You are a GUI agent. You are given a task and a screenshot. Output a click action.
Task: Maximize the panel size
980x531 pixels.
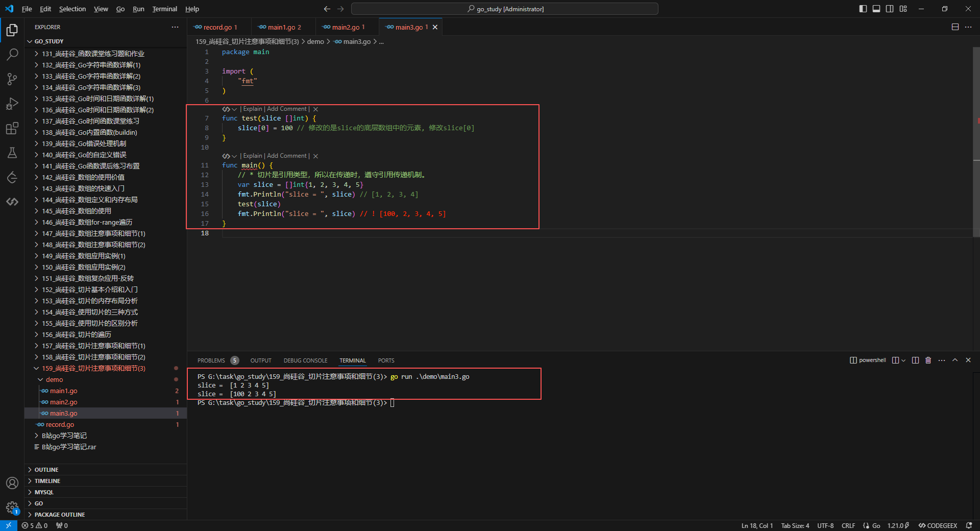955,360
